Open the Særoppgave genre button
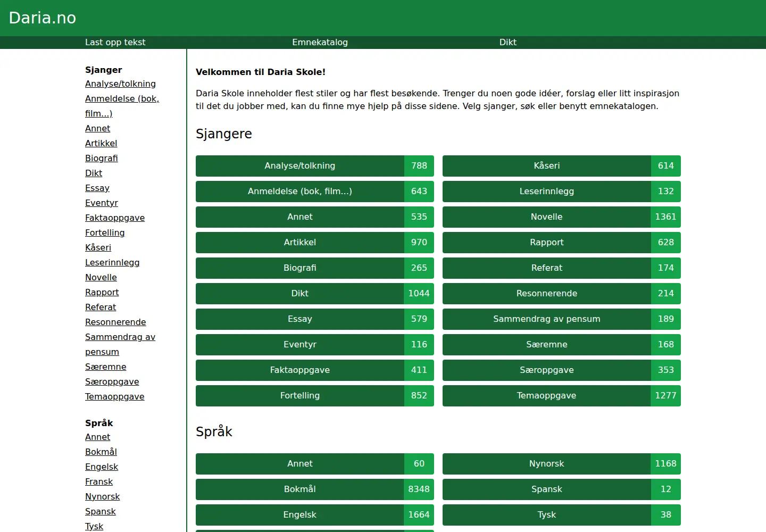766x532 pixels. 562,370
